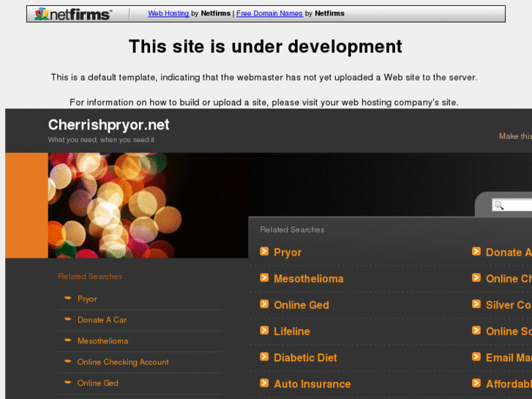Click arrow icon beside Donate A link on the right
Image resolution: width=532 pixels, height=399 pixels.
click(x=476, y=251)
